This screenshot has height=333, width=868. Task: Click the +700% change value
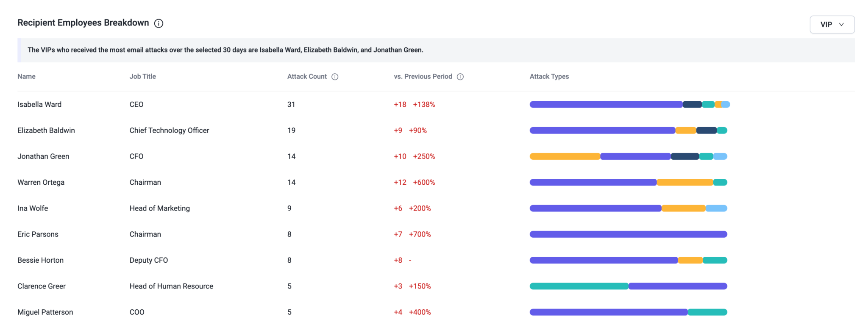(420, 234)
